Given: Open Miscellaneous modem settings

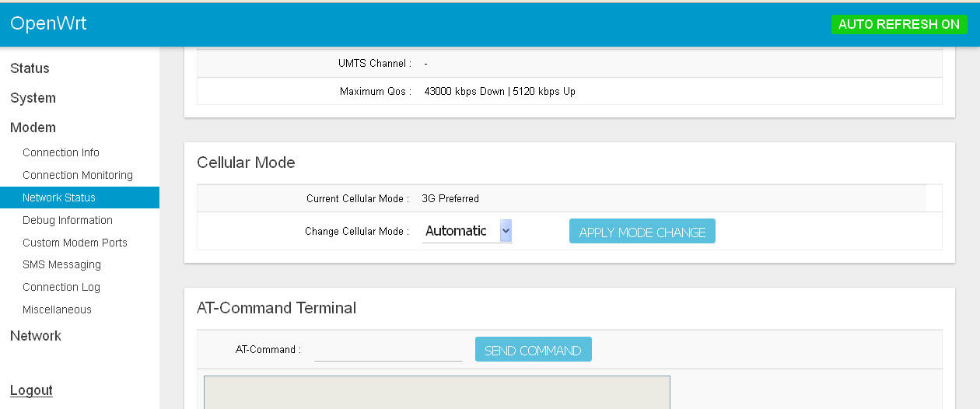Looking at the screenshot, I should coord(57,309).
